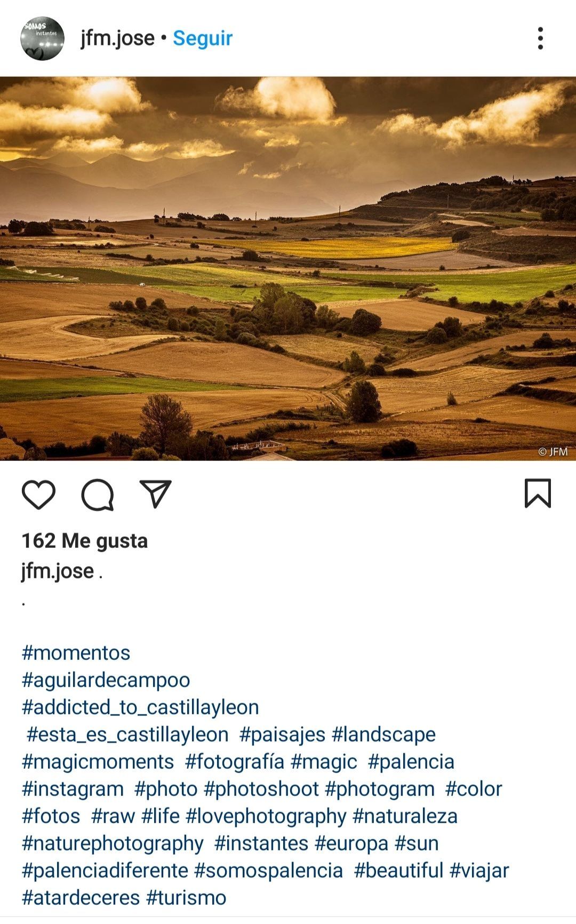
Task: Save post with bookmark icon
Action: coord(538,493)
